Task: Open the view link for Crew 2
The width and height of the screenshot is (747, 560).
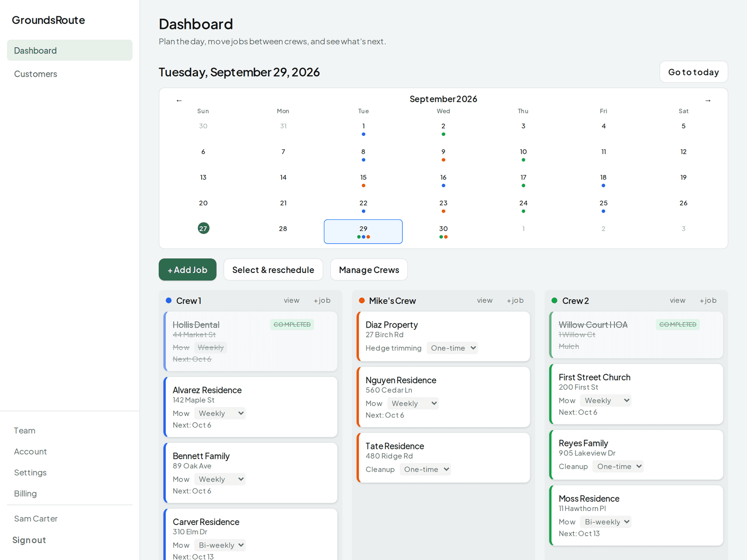Action: tap(677, 301)
